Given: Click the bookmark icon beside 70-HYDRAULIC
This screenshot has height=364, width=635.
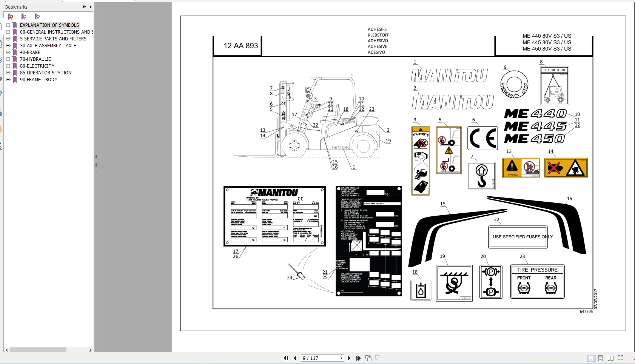Looking at the screenshot, I should (x=15, y=59).
